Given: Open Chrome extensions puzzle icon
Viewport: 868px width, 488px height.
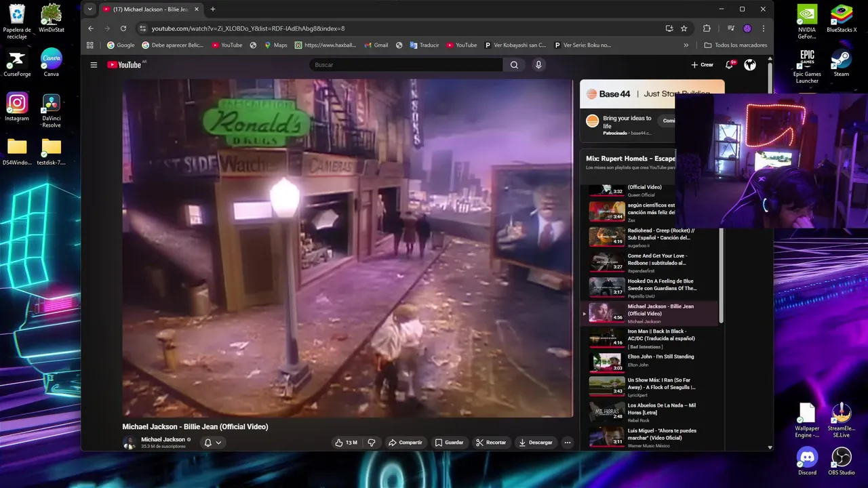Looking at the screenshot, I should tap(707, 28).
